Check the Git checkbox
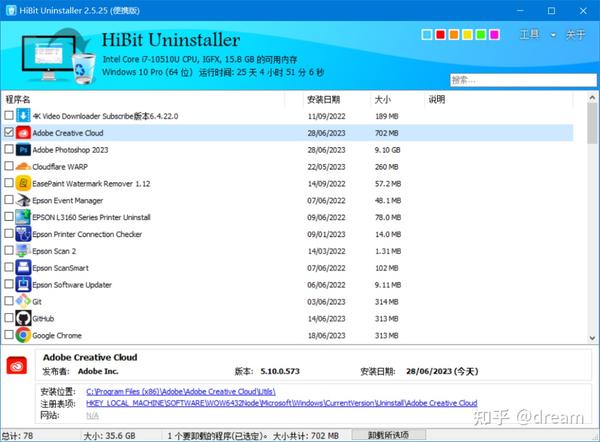Viewport: 600px width, 442px height. (x=9, y=300)
